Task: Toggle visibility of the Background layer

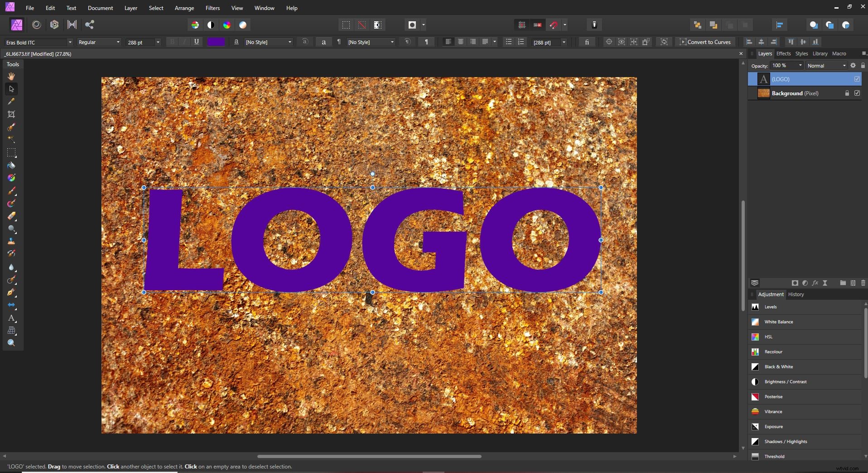Action: (x=857, y=93)
